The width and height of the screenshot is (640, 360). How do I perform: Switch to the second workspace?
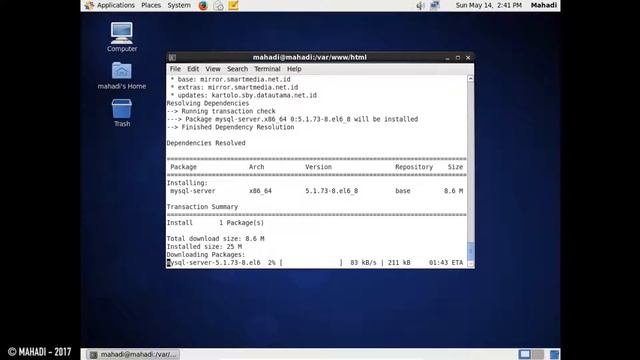click(538, 354)
